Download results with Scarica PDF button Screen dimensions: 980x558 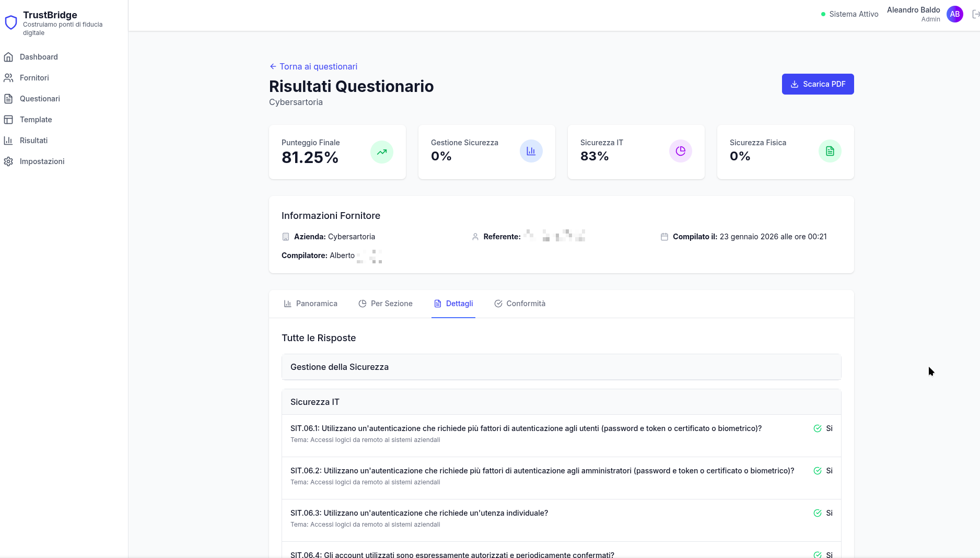[818, 84]
